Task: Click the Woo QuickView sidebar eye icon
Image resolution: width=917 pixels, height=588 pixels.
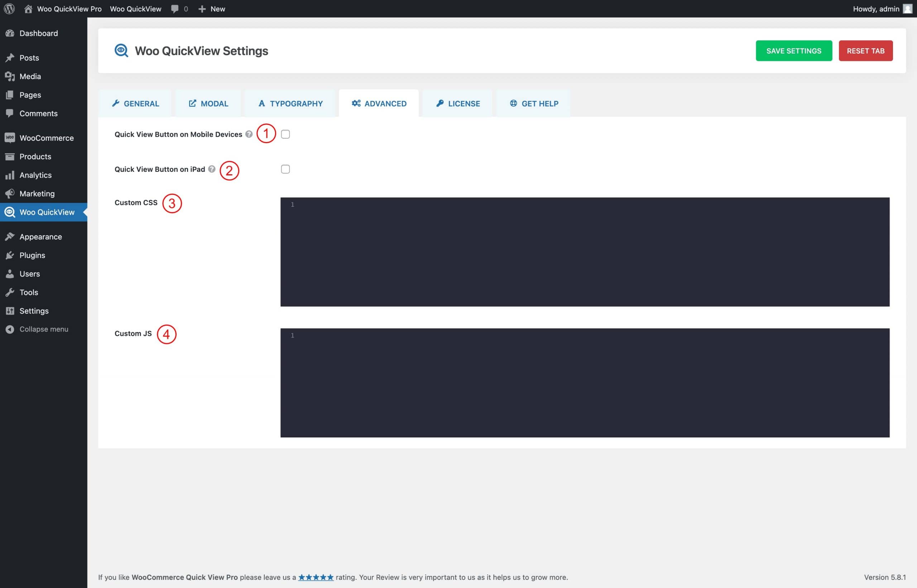Action: tap(10, 212)
